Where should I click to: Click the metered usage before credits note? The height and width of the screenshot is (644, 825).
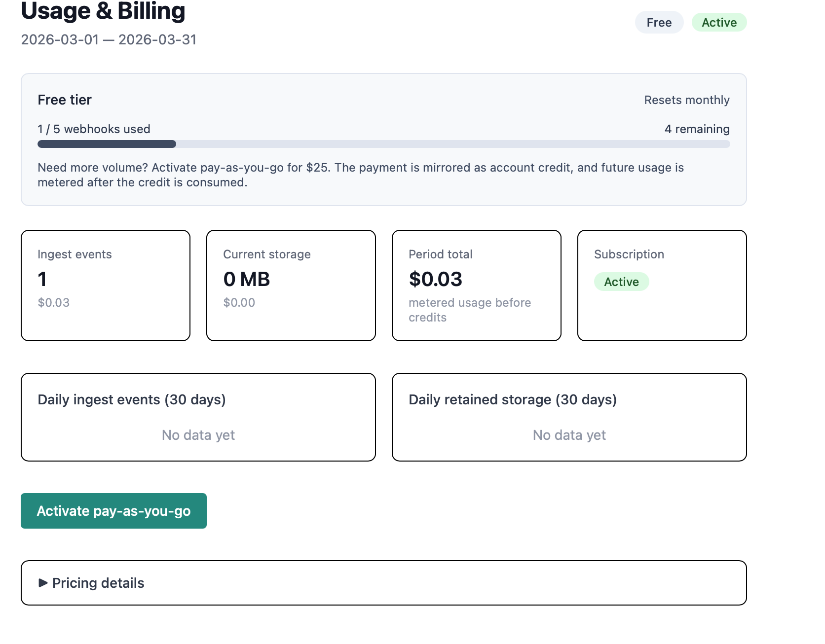[469, 310]
